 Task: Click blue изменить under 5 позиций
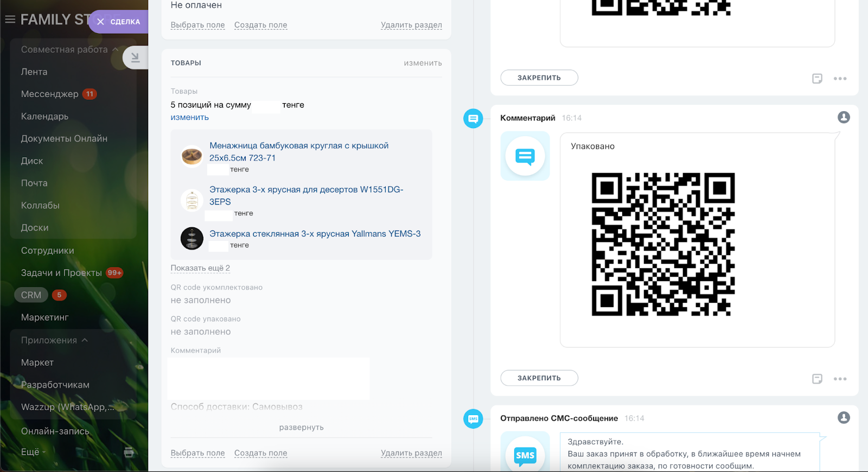pos(189,117)
